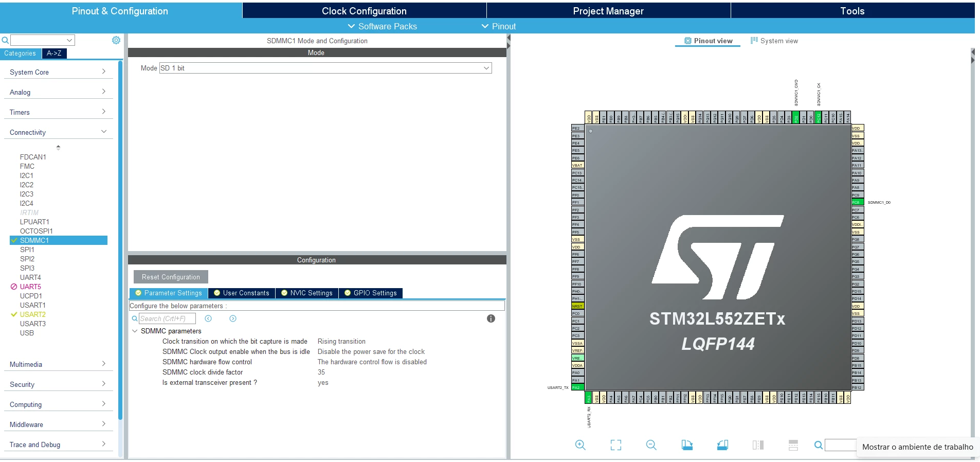
Task: Click the parameter search input field
Action: pos(167,318)
